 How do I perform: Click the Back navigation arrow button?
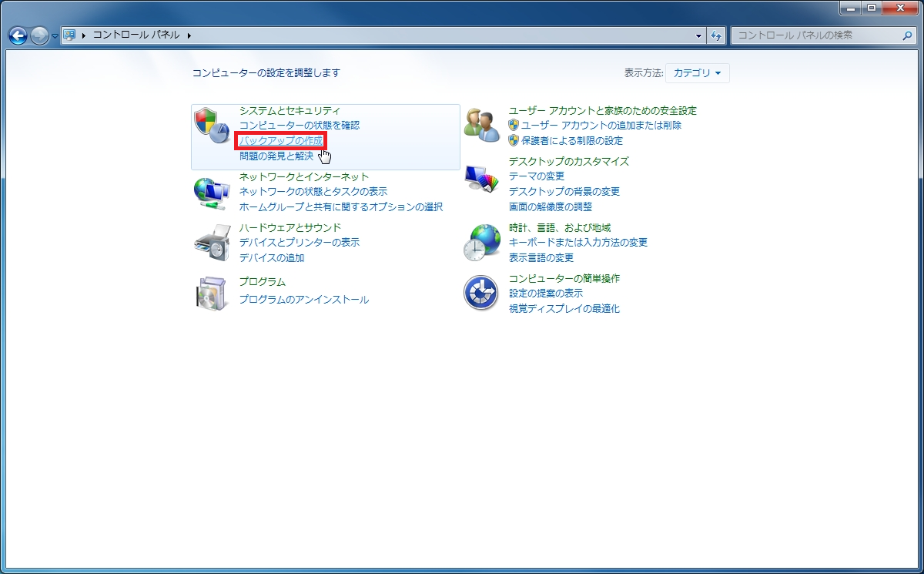coord(18,35)
